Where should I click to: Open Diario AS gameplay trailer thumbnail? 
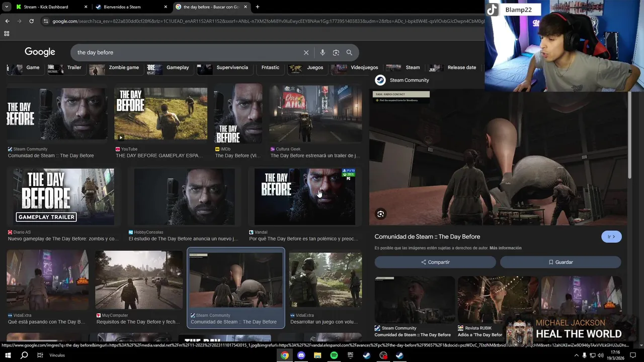(63, 197)
